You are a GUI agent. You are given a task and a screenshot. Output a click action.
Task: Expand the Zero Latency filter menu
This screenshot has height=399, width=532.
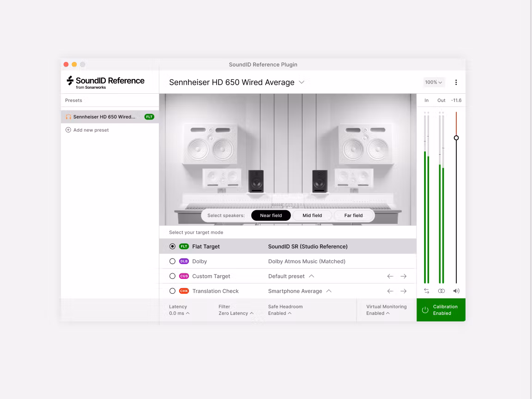[236, 313]
